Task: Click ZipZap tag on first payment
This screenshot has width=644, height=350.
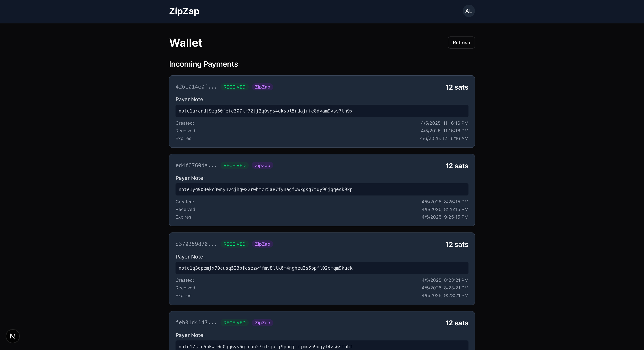Action: click(262, 87)
